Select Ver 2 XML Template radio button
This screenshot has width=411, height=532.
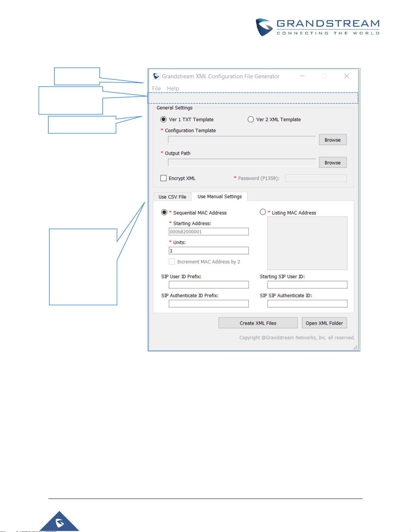tap(251, 119)
